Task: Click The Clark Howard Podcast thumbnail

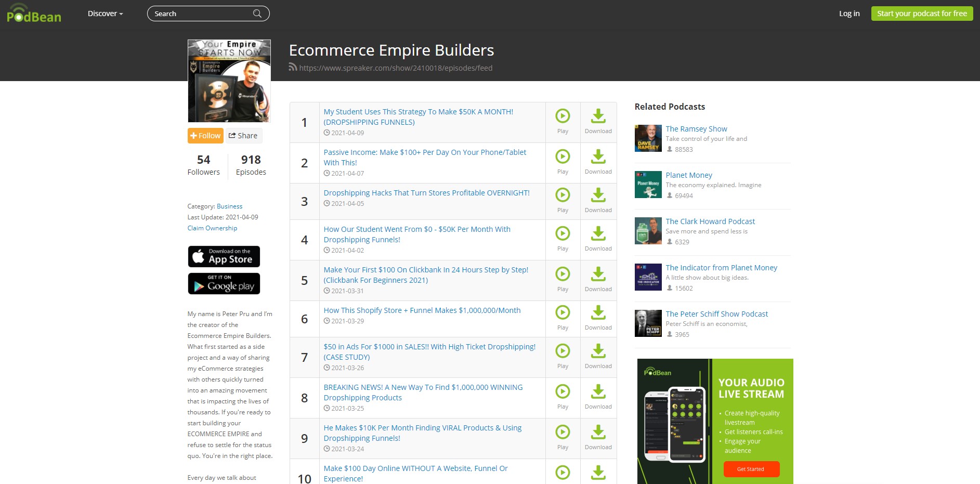Action: 648,231
